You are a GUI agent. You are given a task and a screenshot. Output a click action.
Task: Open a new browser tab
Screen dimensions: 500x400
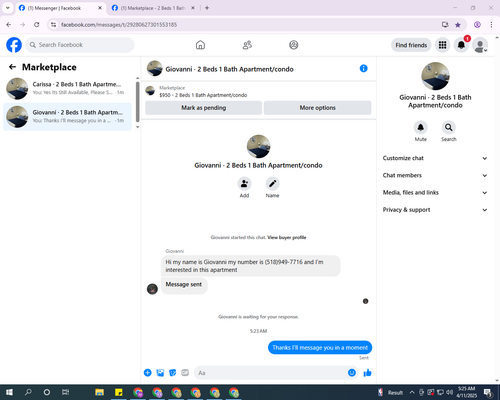tap(207, 8)
